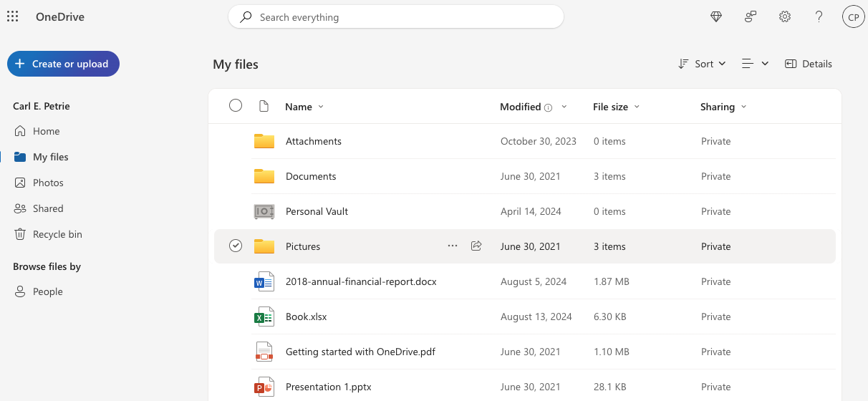The height and width of the screenshot is (401, 868).
Task: Click the OneDrive title link
Action: coord(60,16)
